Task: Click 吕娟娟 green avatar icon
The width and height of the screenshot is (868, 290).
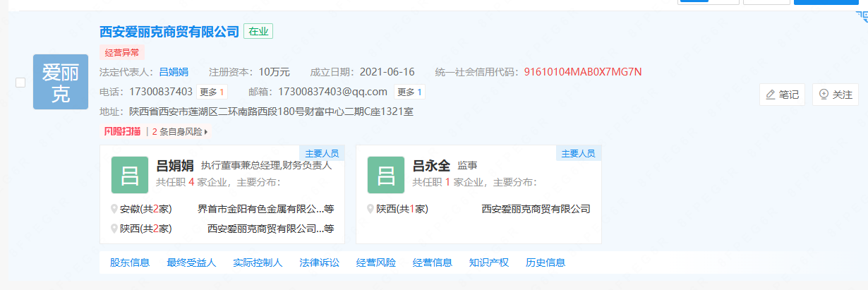Action: [x=130, y=175]
